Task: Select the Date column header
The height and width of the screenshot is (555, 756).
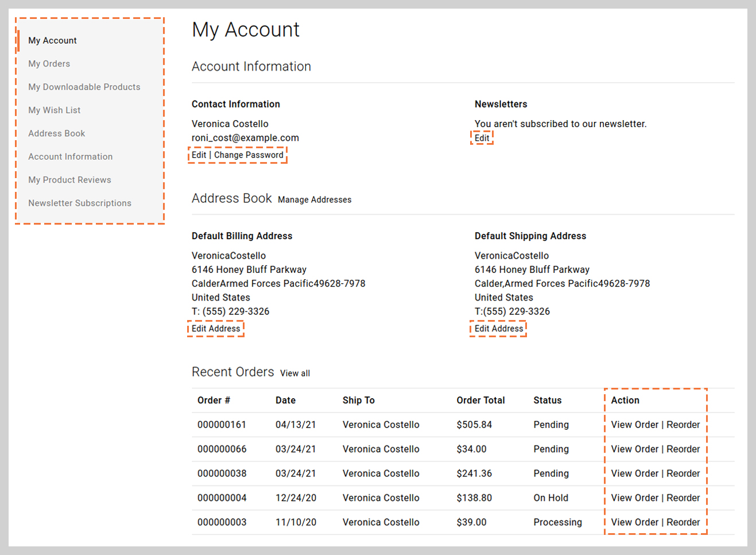Action: click(285, 400)
